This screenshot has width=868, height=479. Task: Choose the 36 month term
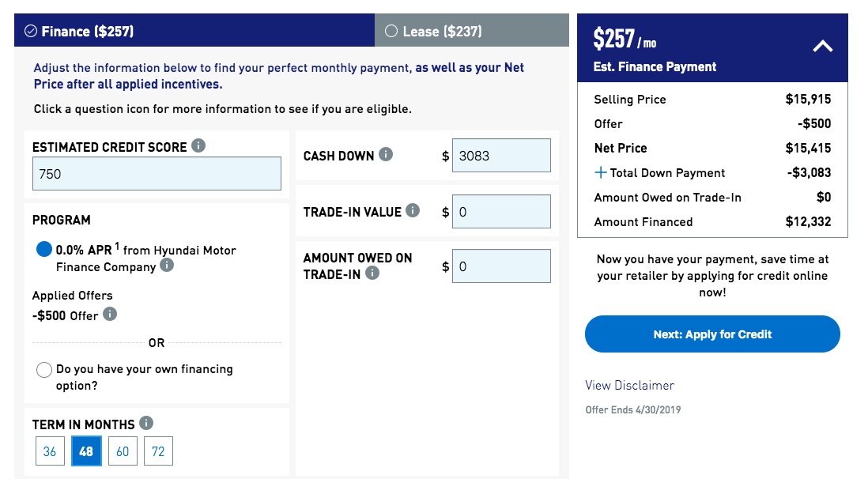coord(50,451)
